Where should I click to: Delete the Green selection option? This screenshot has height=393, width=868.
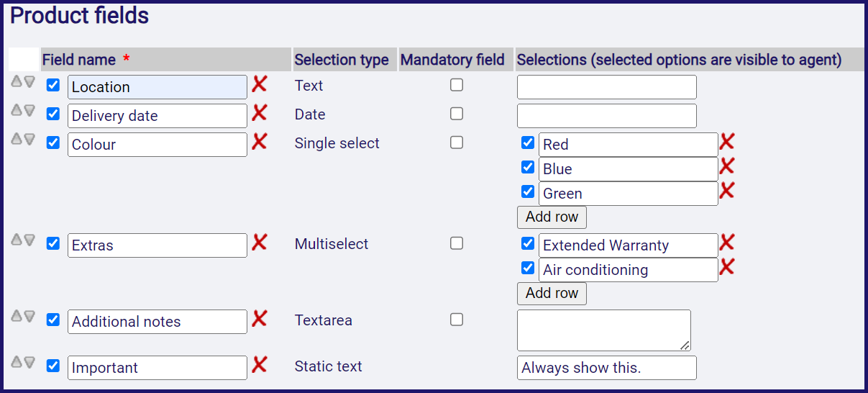[x=727, y=191]
